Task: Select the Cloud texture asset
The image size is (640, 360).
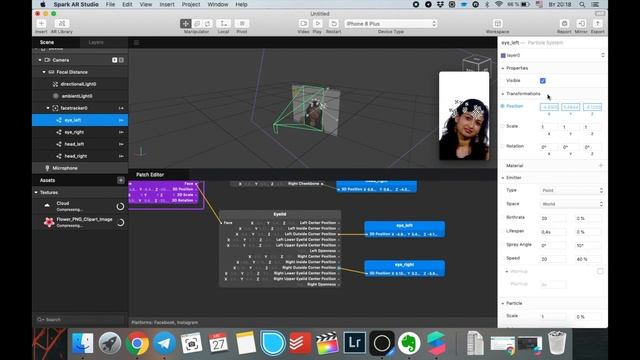Action: tap(80, 206)
